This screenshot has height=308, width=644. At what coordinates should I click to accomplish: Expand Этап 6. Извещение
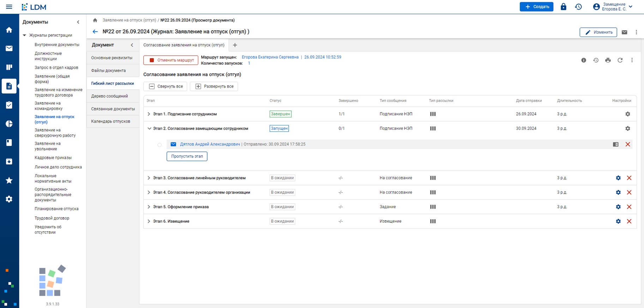coord(149,221)
